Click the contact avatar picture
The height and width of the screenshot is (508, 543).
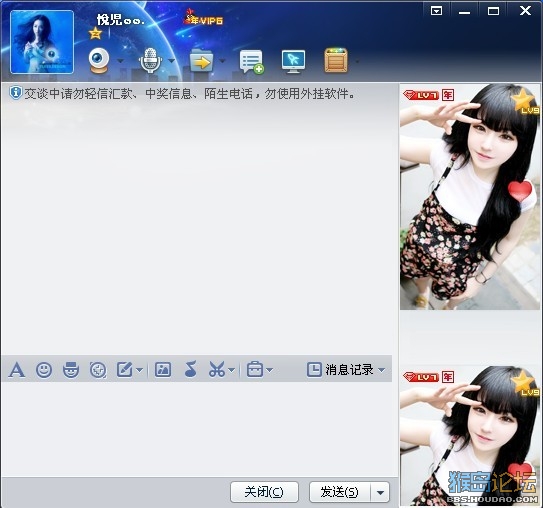42,42
